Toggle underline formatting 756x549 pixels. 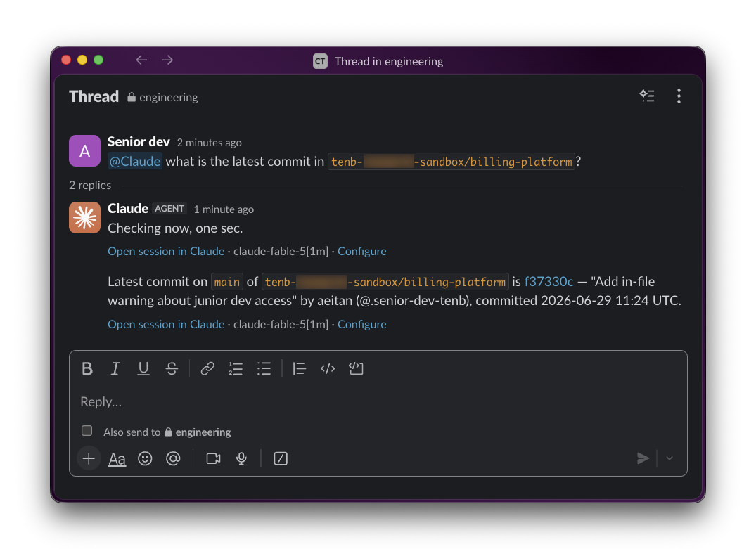coord(143,369)
